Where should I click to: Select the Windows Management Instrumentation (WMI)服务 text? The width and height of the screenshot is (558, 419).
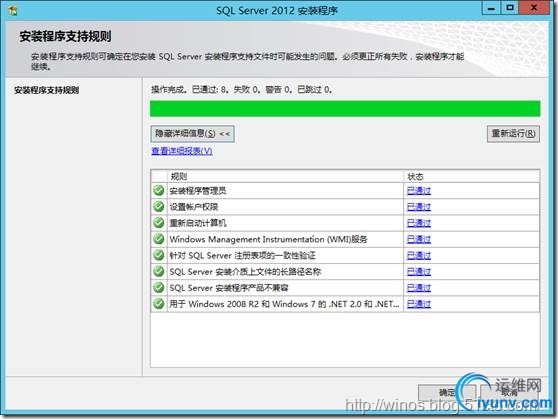[268, 239]
